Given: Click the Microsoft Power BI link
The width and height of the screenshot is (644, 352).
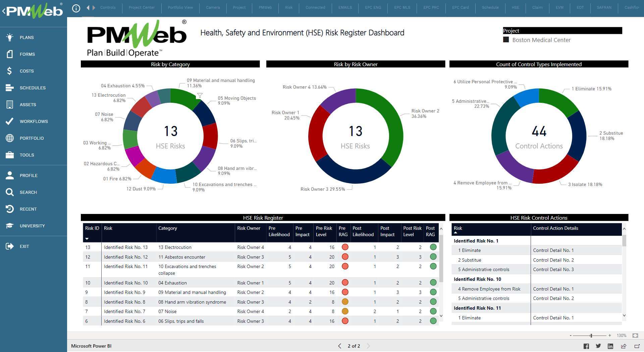Looking at the screenshot, I should click(x=91, y=346).
